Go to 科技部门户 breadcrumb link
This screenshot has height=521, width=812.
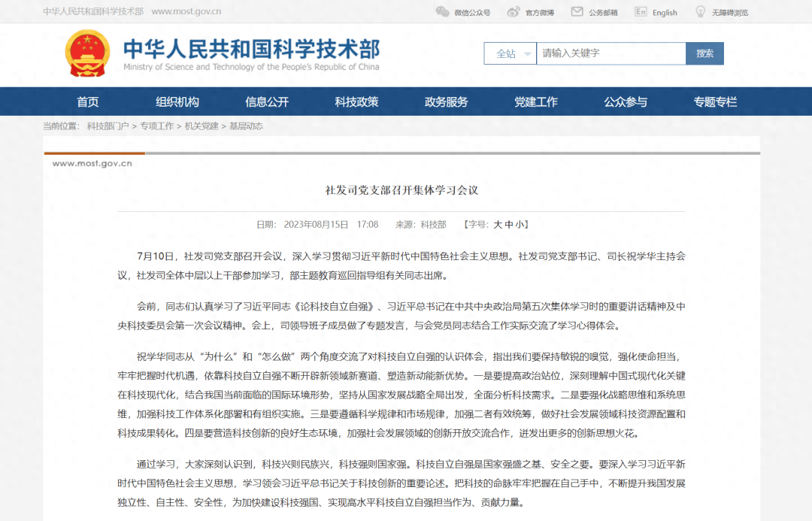click(108, 126)
